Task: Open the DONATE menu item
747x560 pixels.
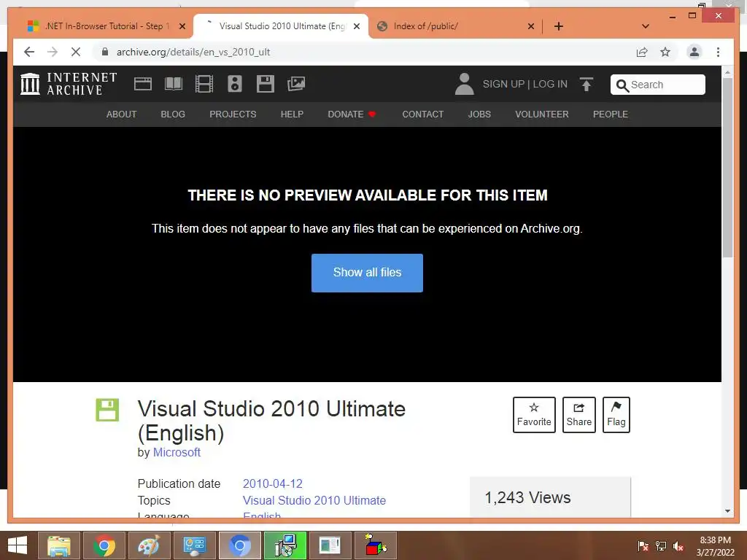Action: click(352, 114)
